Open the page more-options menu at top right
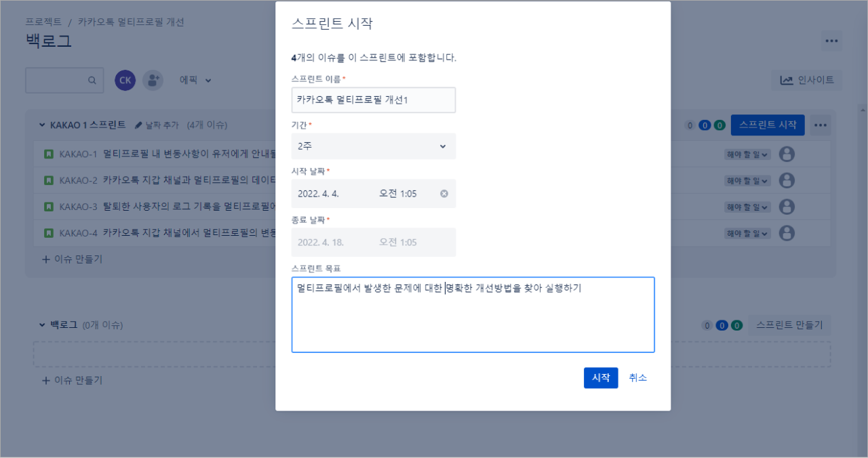Screen dimensions: 868x458 pos(832,41)
